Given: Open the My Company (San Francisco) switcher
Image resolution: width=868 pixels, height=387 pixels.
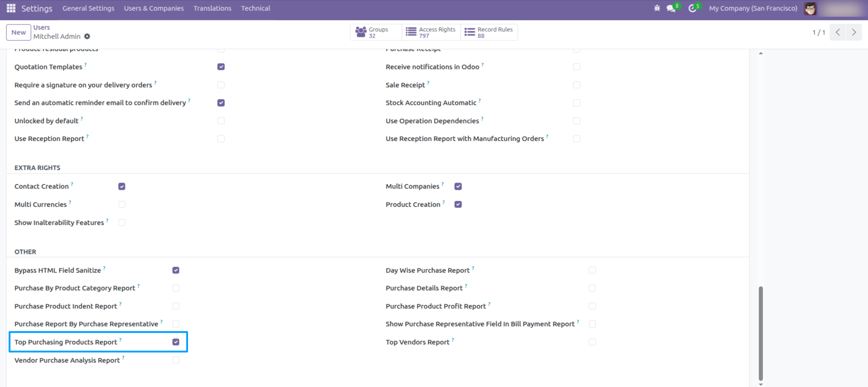Looking at the screenshot, I should tap(753, 8).
